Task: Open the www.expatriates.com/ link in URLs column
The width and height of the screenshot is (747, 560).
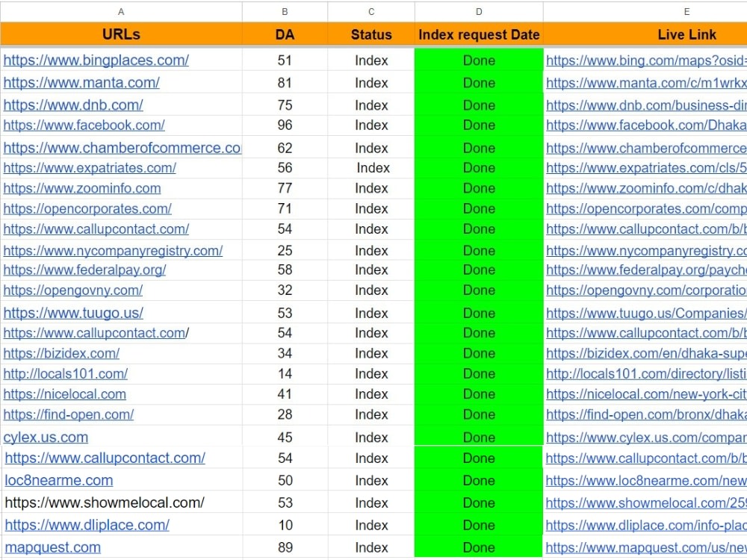Action: pyautogui.click(x=90, y=168)
